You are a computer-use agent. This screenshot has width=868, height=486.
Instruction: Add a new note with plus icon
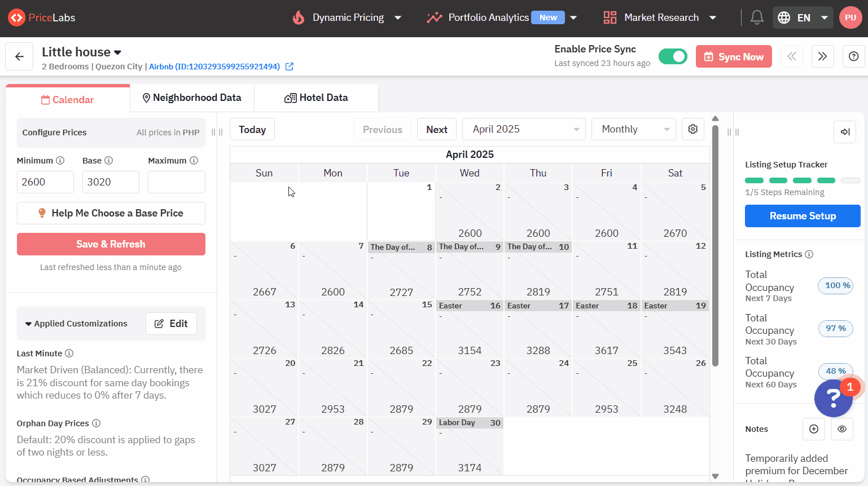(814, 429)
